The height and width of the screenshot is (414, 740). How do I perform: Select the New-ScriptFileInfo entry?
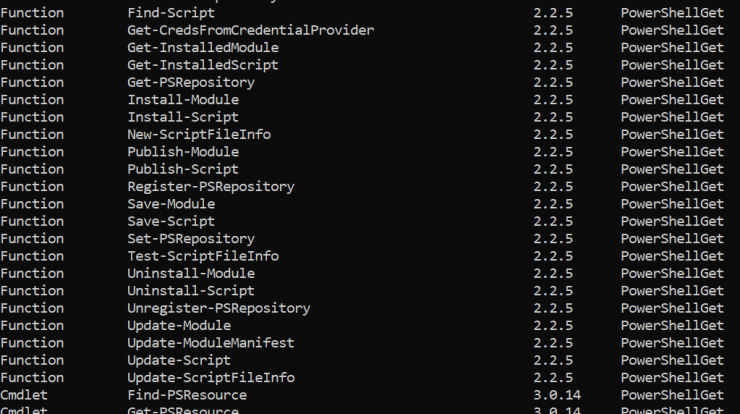click(199, 135)
